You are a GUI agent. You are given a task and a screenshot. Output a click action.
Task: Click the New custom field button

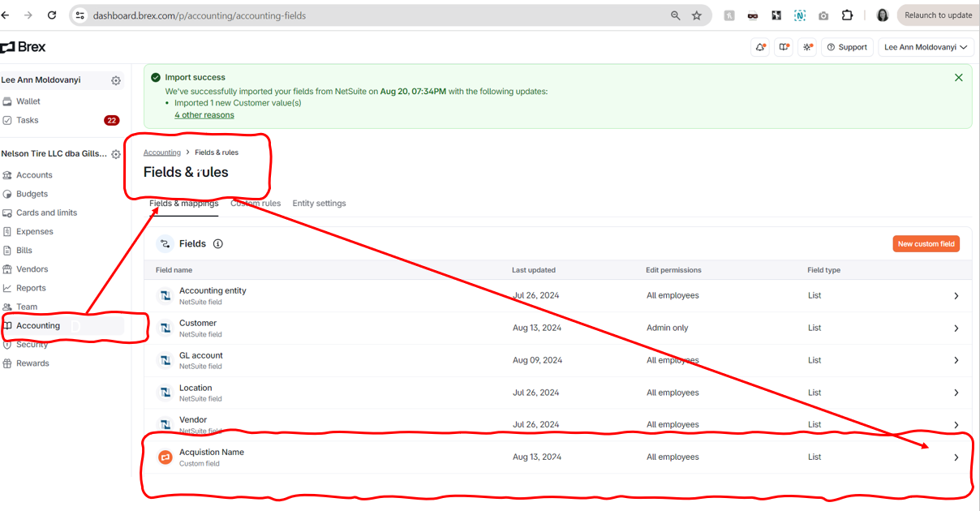pos(926,243)
